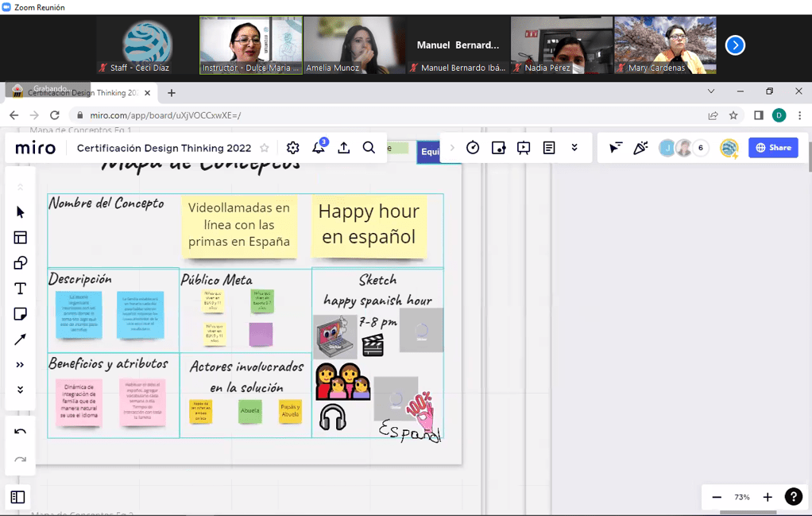Screen dimensions: 812x516
Task: Expand the collaboration toolbar double chevron
Action: click(574, 148)
